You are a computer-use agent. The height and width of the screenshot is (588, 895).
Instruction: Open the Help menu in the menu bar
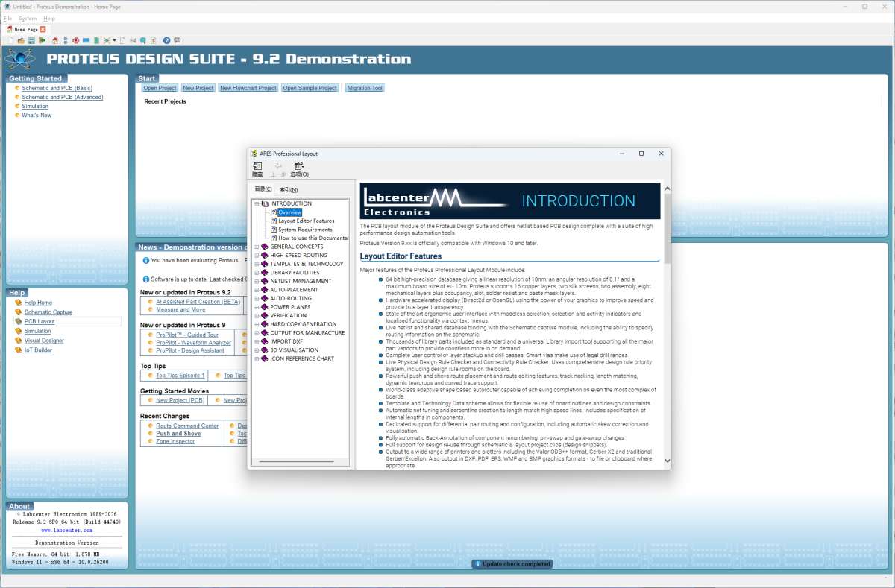(49, 18)
